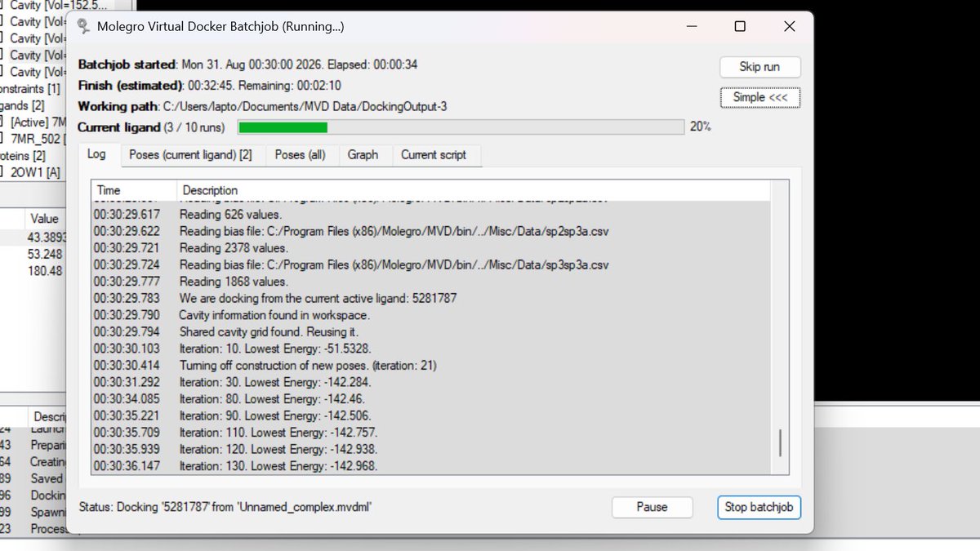Click the Time column header
Viewport: 980px width, 551px height.
(x=132, y=190)
